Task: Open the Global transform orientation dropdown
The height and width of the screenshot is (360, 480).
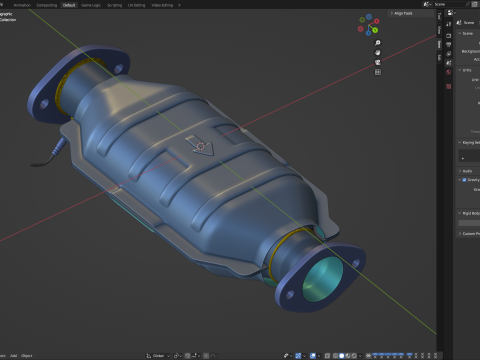Action: 158,356
